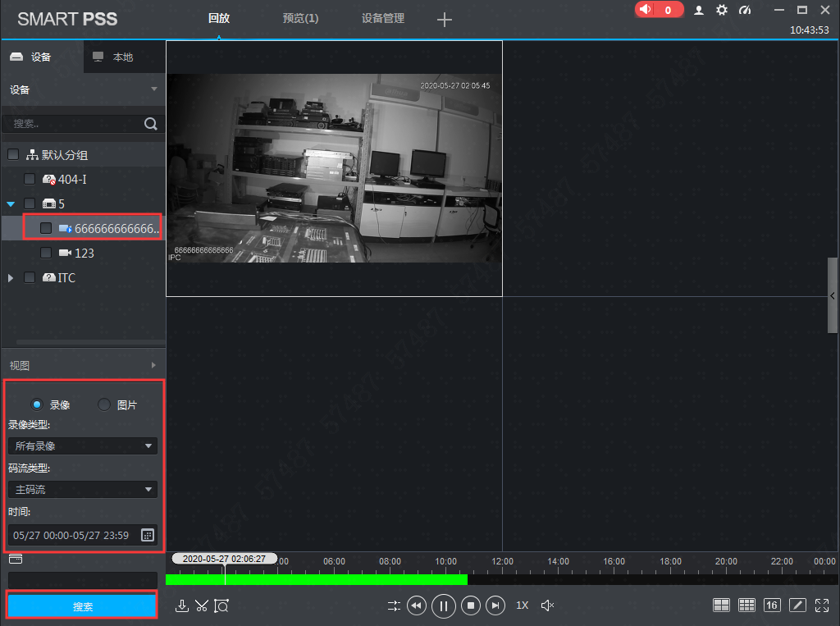This screenshot has width=840, height=626.
Task: Check the device 5 checkbox
Action: click(30, 203)
